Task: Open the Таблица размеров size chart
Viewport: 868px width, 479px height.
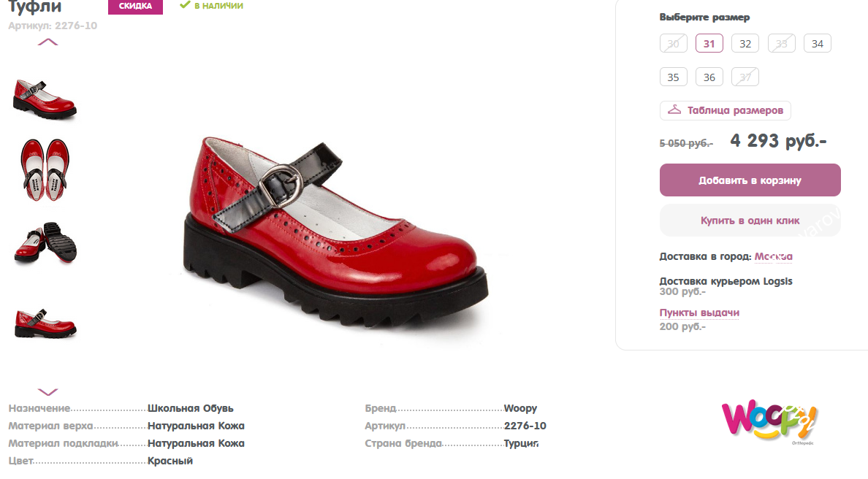Action: (726, 110)
